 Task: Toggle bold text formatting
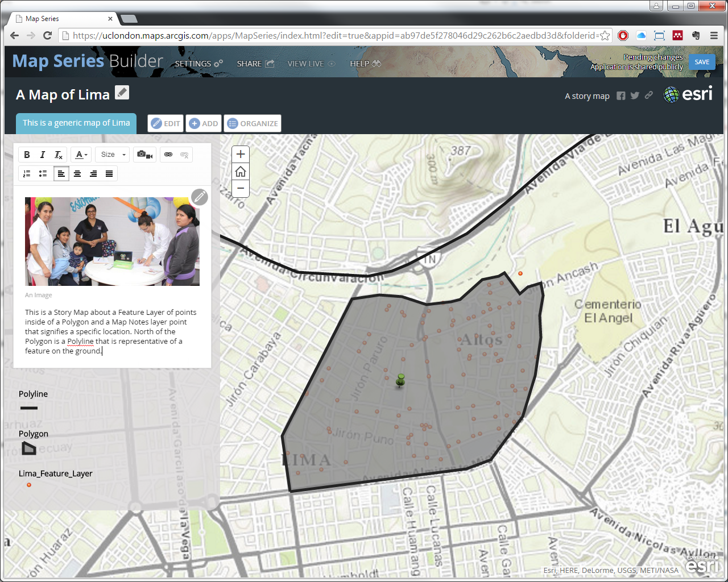click(x=27, y=155)
